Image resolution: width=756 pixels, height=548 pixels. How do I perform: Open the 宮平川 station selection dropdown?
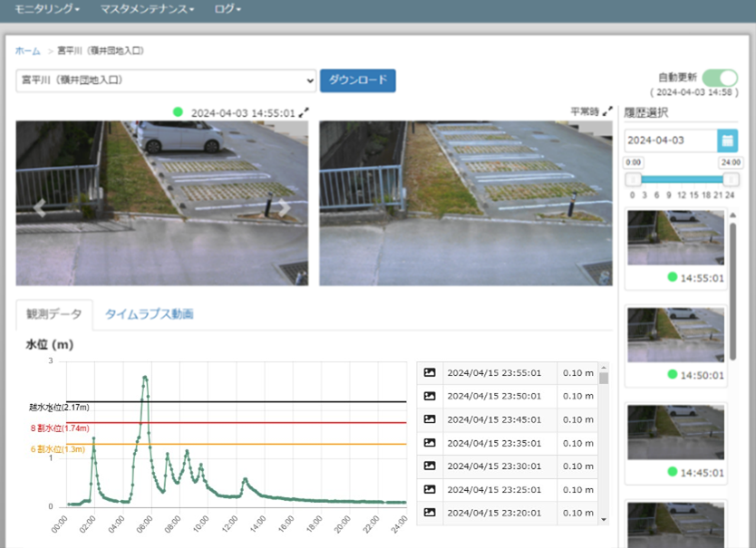tap(166, 81)
